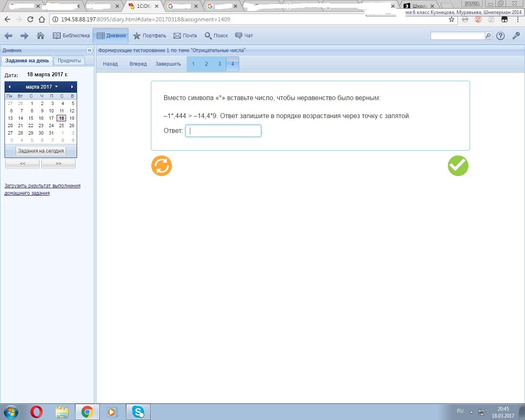This screenshot has height=420, width=525.
Task: Go to previous month in calendar
Action: 9,87
